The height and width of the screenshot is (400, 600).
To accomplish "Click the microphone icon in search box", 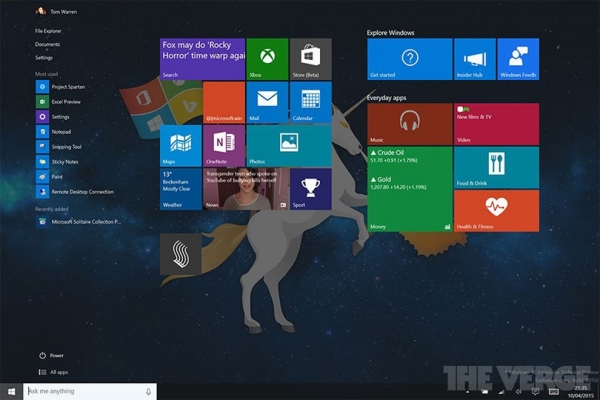I will tap(148, 391).
